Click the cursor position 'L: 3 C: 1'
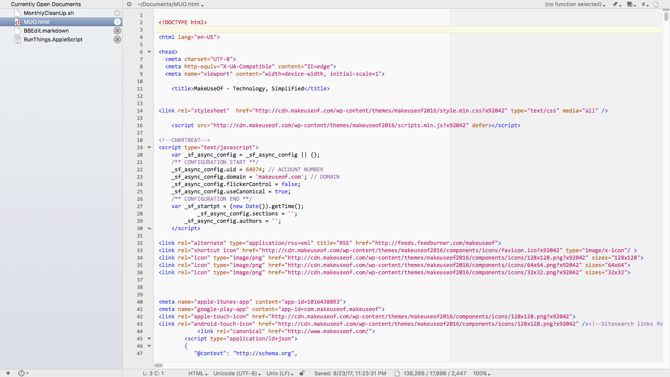670x377 pixels. [153, 373]
